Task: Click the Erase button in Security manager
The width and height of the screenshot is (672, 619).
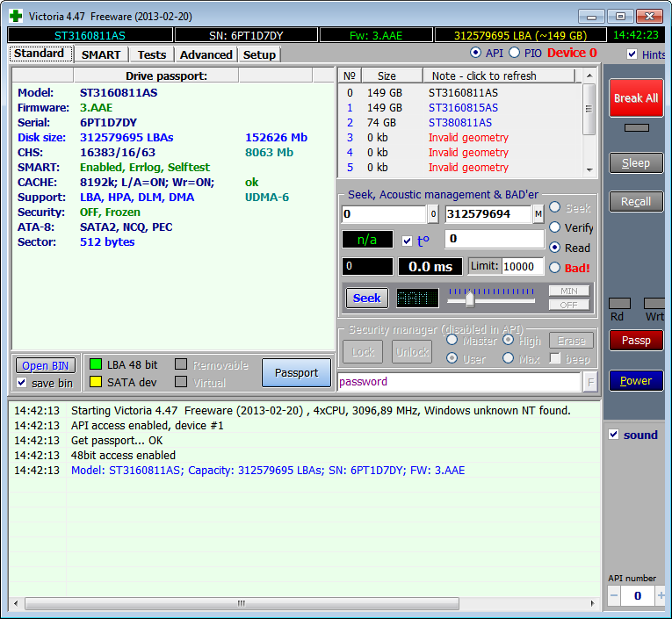Action: (x=571, y=341)
